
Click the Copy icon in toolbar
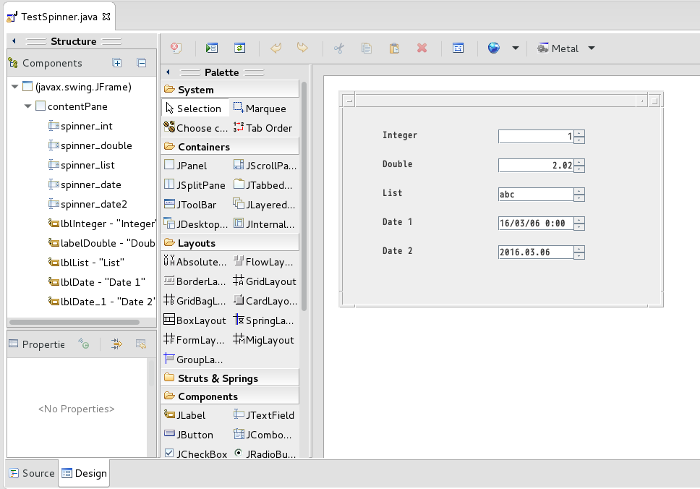pos(367,48)
